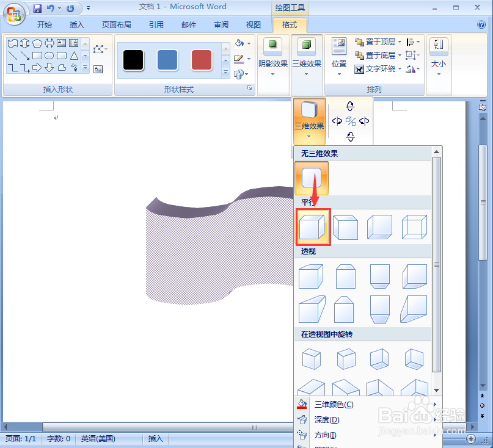Switch to the 视图 tab
This screenshot has height=448, width=493.
tap(254, 24)
